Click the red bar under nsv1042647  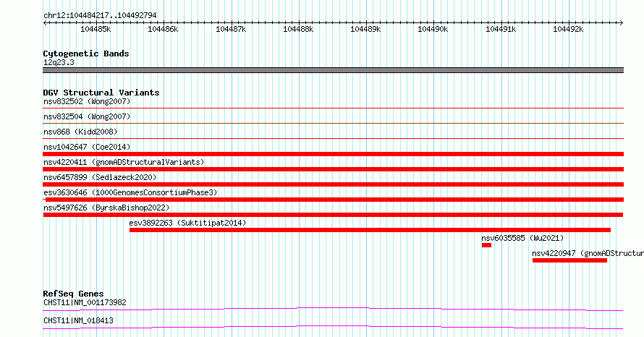pos(333,154)
